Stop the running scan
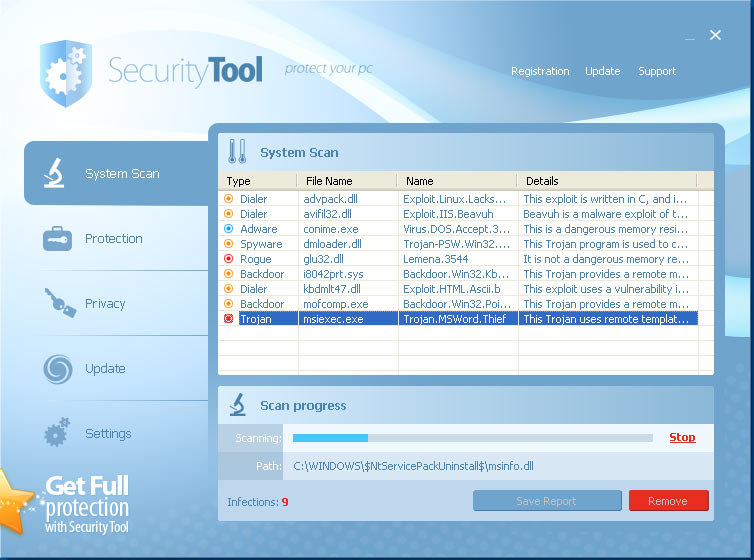Image resolution: width=754 pixels, height=560 pixels. pyautogui.click(x=682, y=437)
